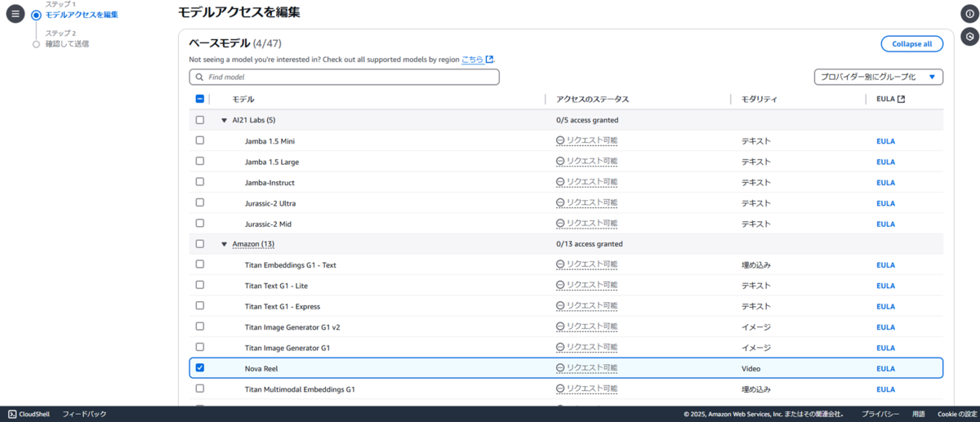980x422 pixels.
Task: Click the Jamba-Instruct model name
Action: pyautogui.click(x=269, y=183)
